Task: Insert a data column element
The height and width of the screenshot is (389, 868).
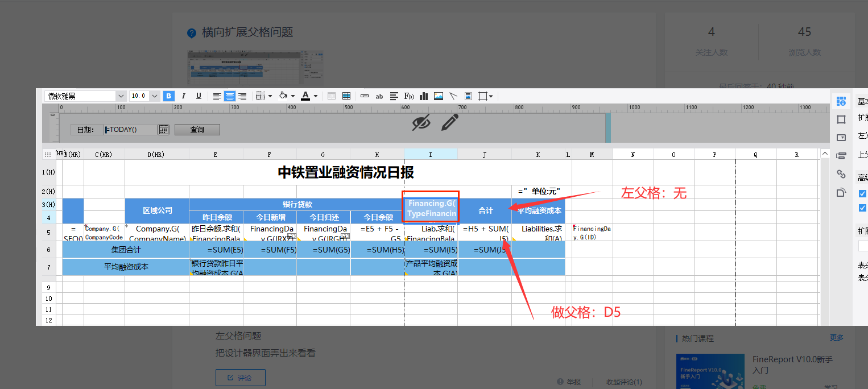Action: click(x=394, y=96)
